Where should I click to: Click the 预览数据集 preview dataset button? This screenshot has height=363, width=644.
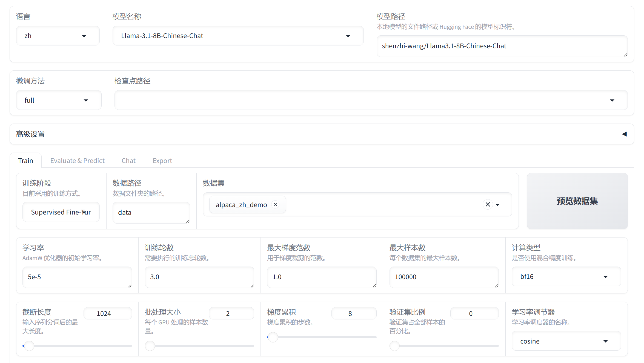(x=577, y=201)
